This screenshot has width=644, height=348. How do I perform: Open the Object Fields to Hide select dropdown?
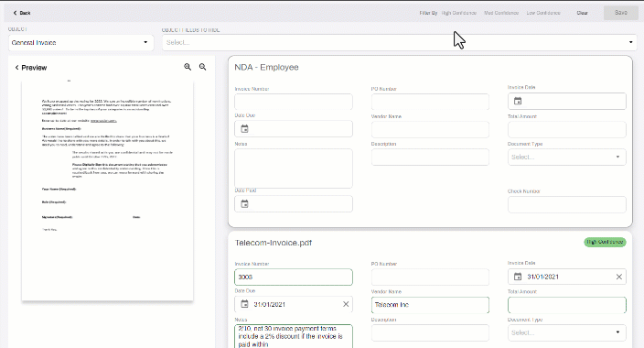(x=399, y=42)
